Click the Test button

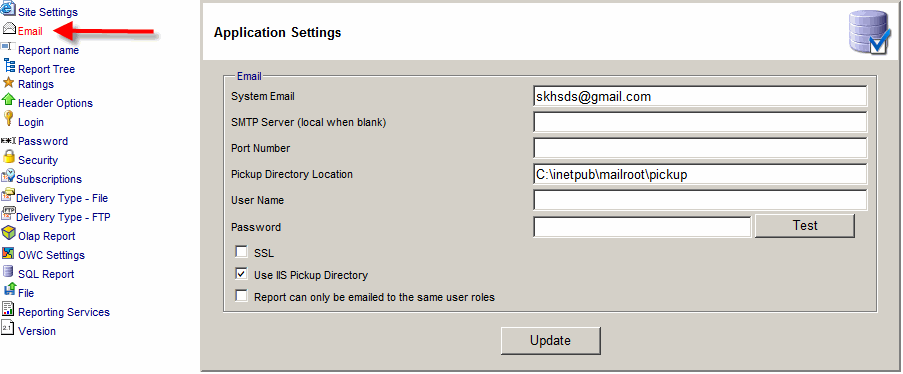point(805,226)
